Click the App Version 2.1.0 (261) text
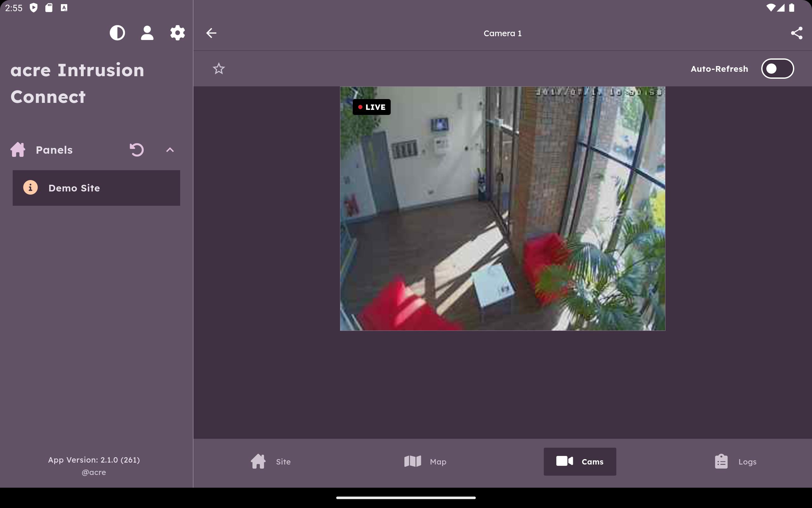The image size is (812, 508). pyautogui.click(x=94, y=460)
